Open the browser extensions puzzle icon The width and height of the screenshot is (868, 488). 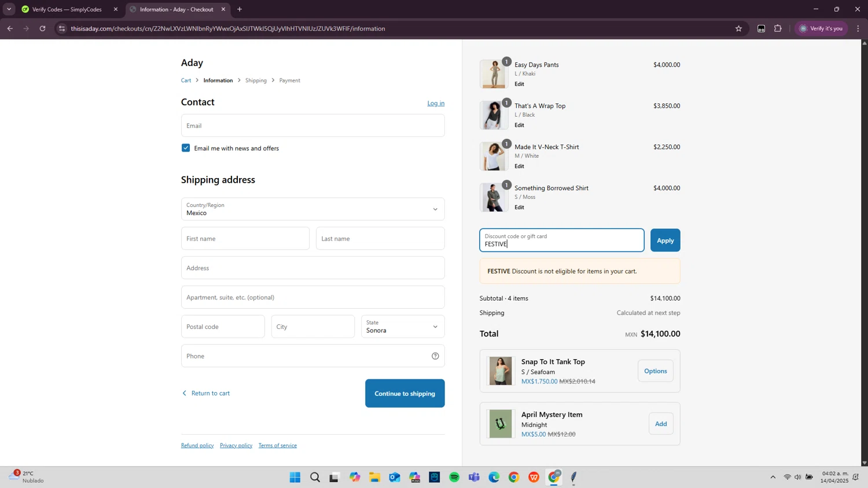point(778,28)
